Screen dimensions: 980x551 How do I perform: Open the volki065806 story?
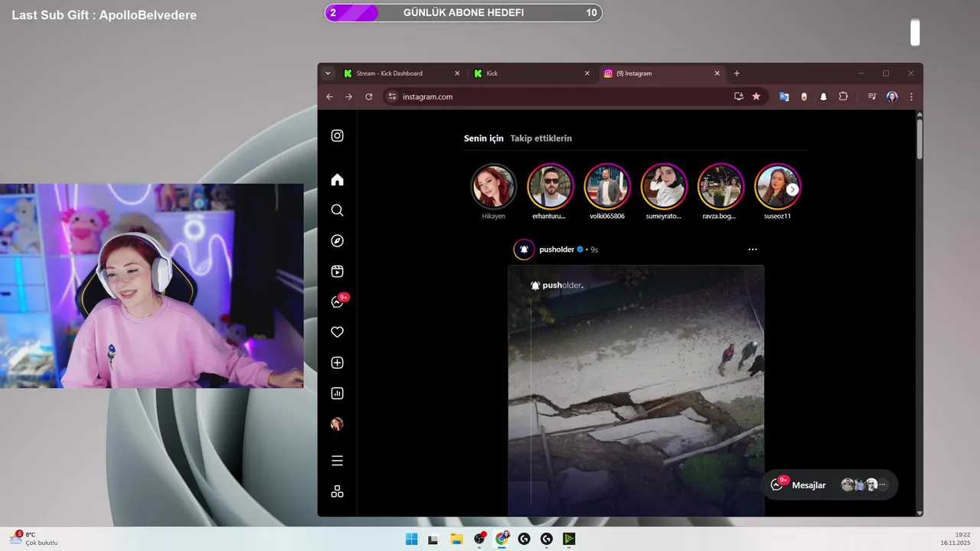pyautogui.click(x=607, y=186)
